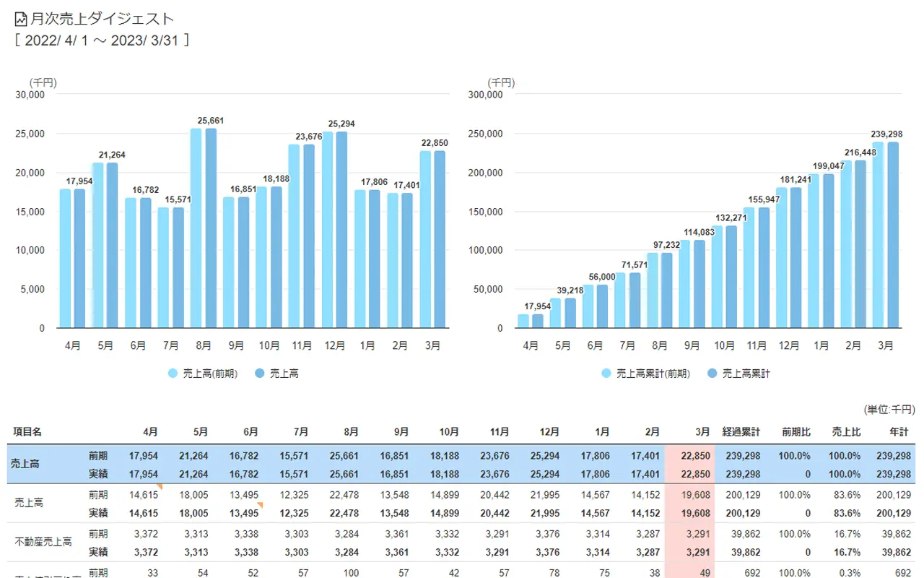Click the 売上高累計(前期) legend color dot

pos(606,374)
